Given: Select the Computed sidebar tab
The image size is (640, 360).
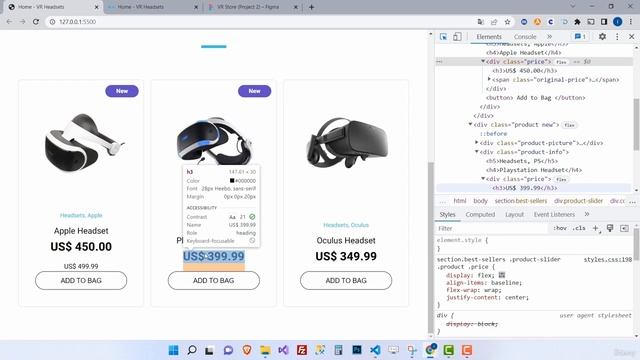Looking at the screenshot, I should pyautogui.click(x=480, y=215).
